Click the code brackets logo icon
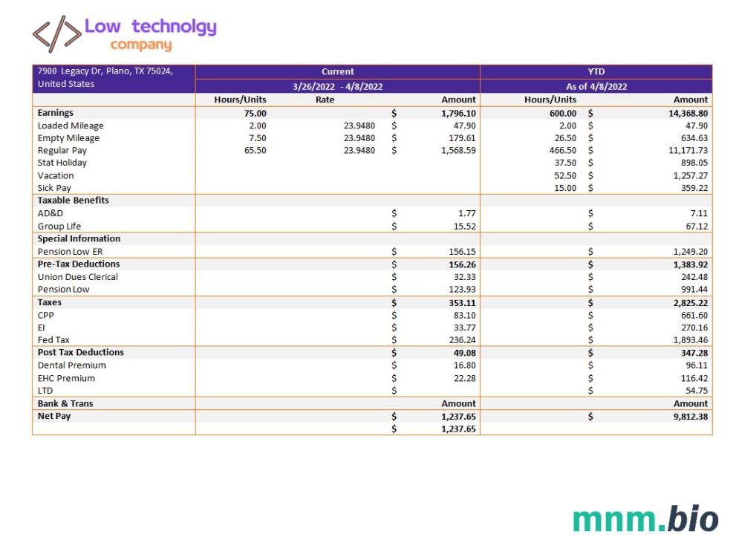 [57, 34]
